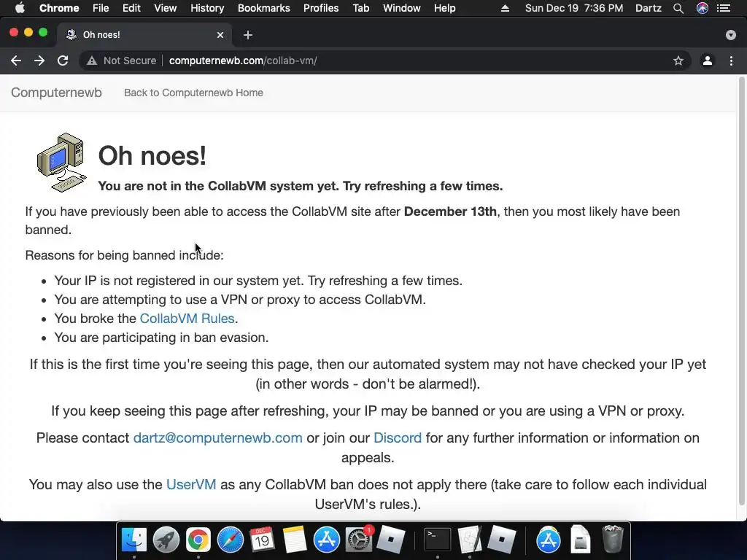The image size is (747, 560).
Task: Click the dartz@computernewb.com email link
Action: coord(217,437)
